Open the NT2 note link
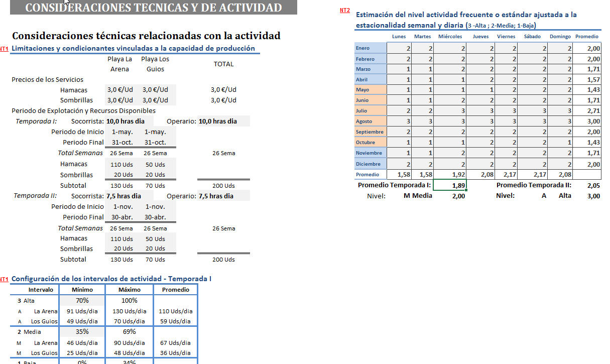Screen dimensions: 610x364 [344, 10]
